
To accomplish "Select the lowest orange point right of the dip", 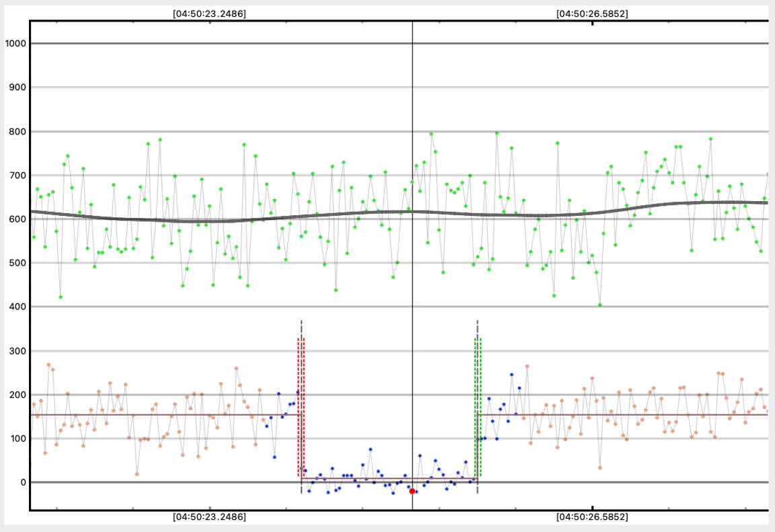I will coord(599,467).
